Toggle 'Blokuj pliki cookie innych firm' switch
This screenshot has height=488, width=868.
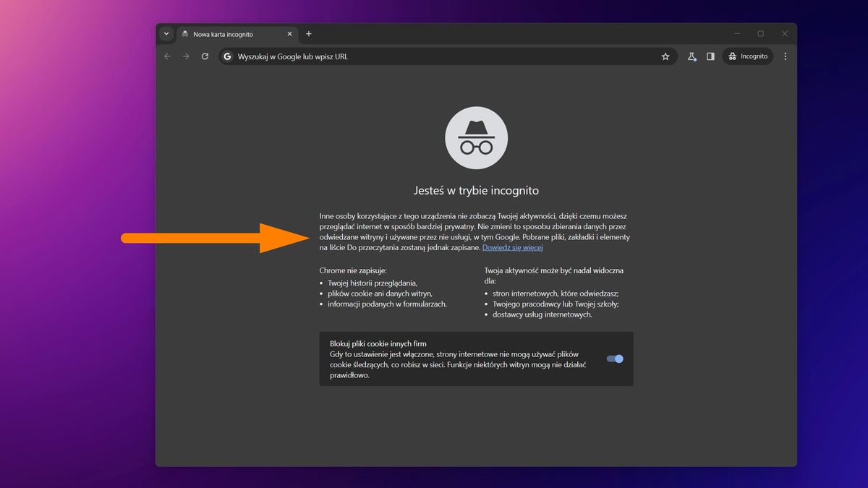(x=614, y=359)
